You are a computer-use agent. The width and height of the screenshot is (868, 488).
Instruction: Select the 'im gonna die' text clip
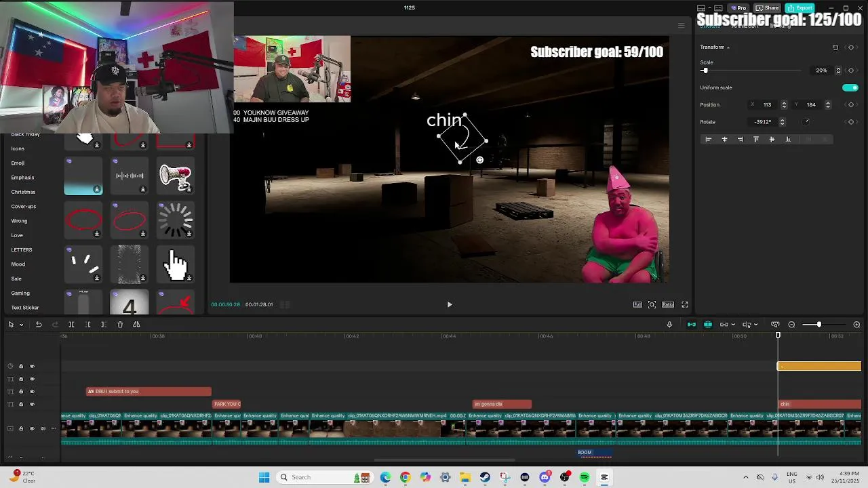tap(502, 405)
